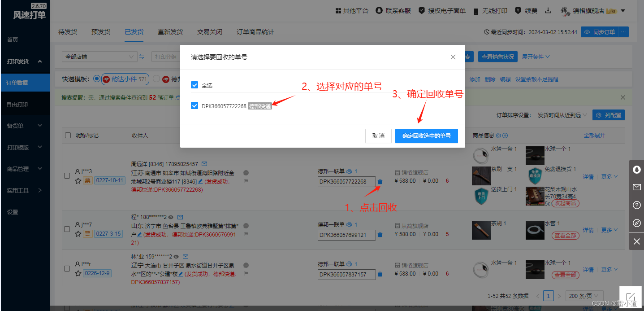This screenshot has height=311, width=644.
Task: Switch to the 重新发货 tab
Action: (x=170, y=32)
